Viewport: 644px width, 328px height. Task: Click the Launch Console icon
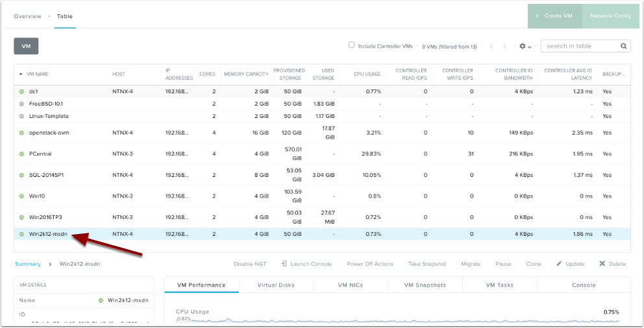pos(284,264)
